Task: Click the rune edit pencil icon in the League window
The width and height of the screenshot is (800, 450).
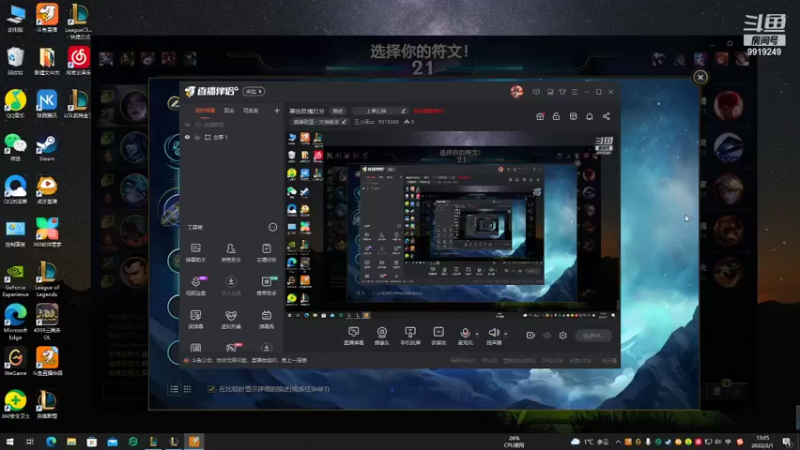Action: 173,103
